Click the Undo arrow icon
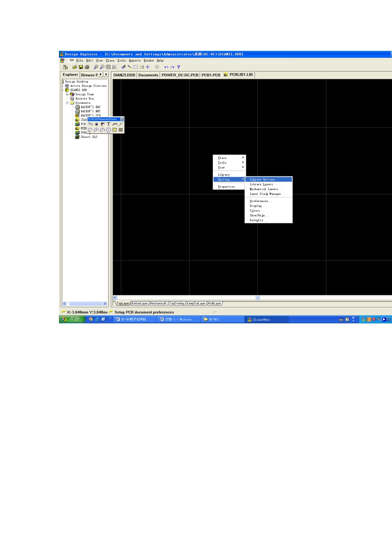The image size is (392, 555). 166,67
